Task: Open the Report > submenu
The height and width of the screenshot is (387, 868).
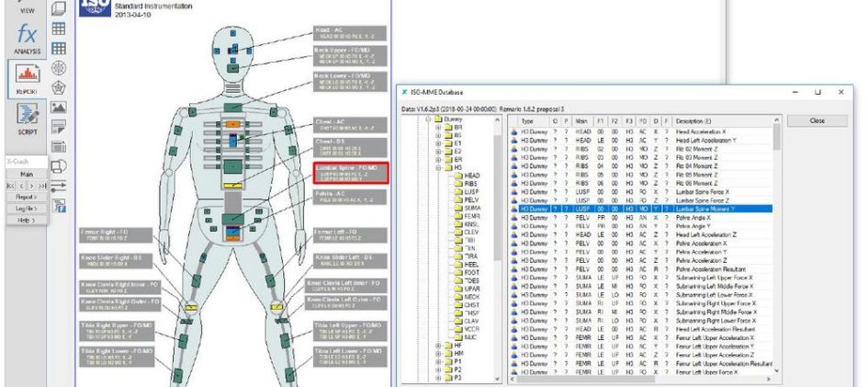Action: click(27, 197)
